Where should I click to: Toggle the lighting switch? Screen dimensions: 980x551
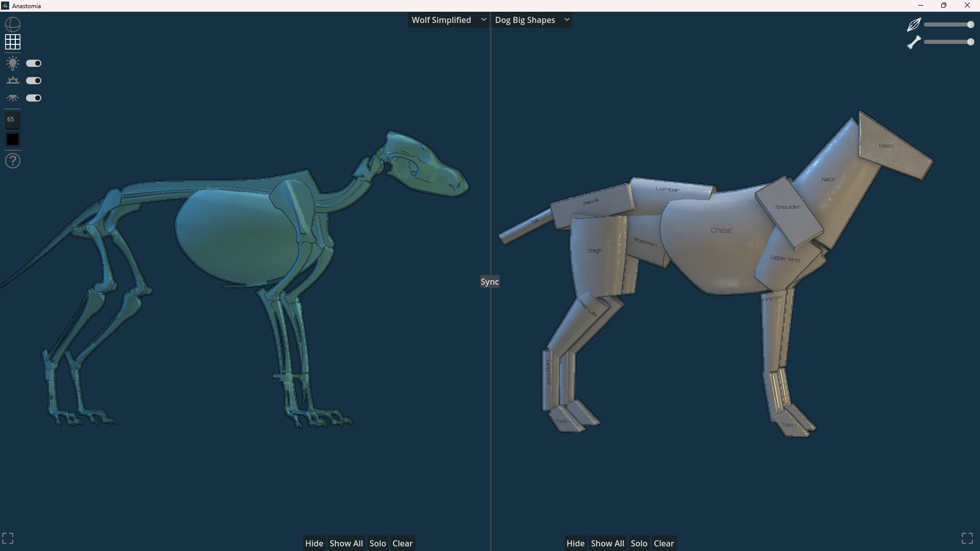pos(34,63)
